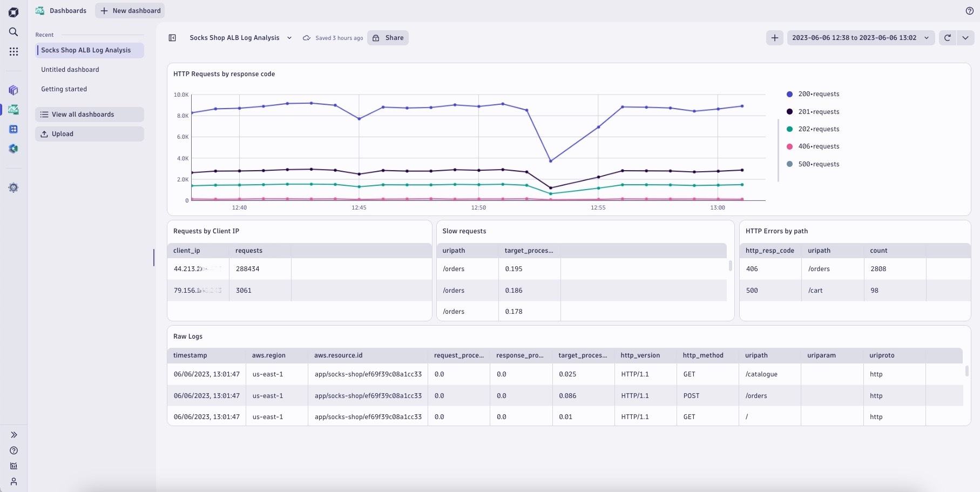Open the Dashboards app icon in rail

13,110
